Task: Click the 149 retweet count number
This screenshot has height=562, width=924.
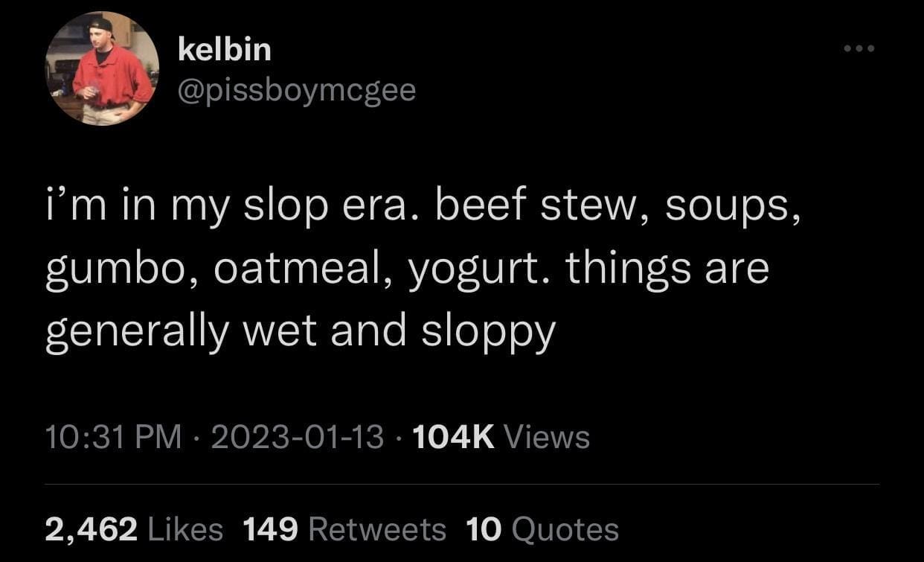Action: pyautogui.click(x=271, y=529)
